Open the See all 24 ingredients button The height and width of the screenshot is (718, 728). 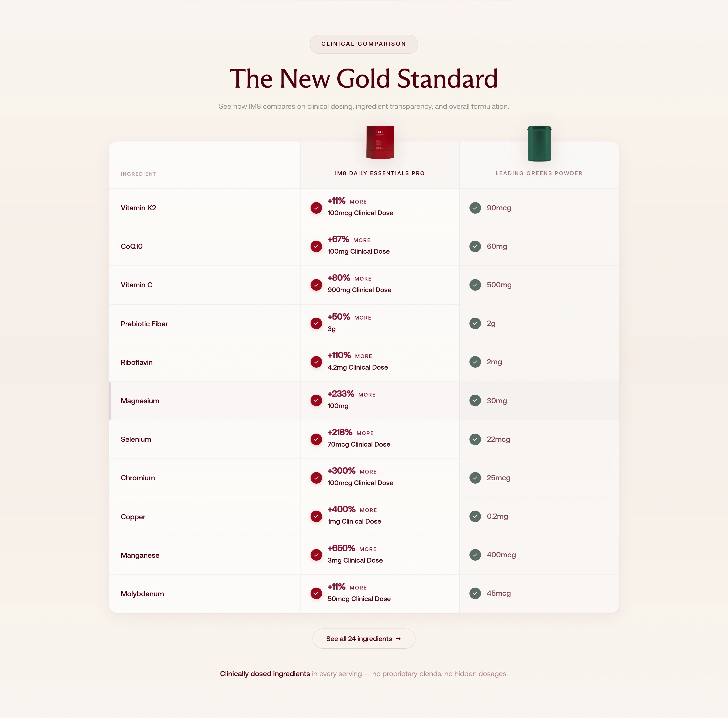363,639
